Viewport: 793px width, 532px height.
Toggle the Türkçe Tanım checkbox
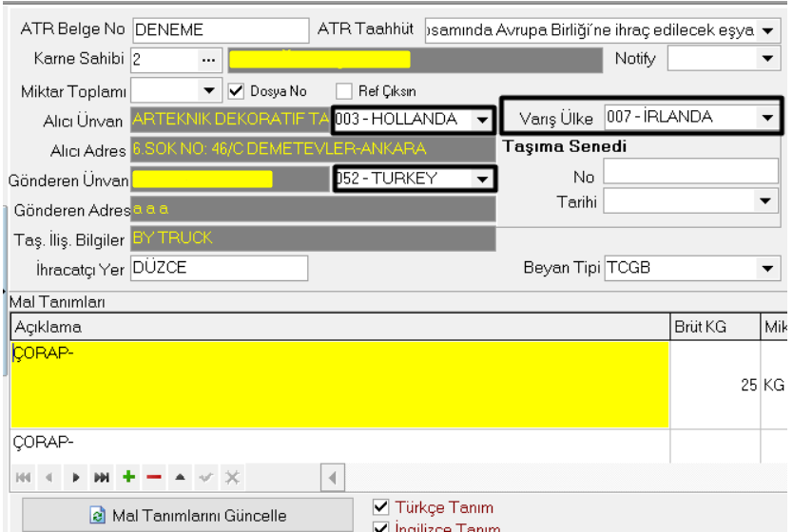coord(382,507)
